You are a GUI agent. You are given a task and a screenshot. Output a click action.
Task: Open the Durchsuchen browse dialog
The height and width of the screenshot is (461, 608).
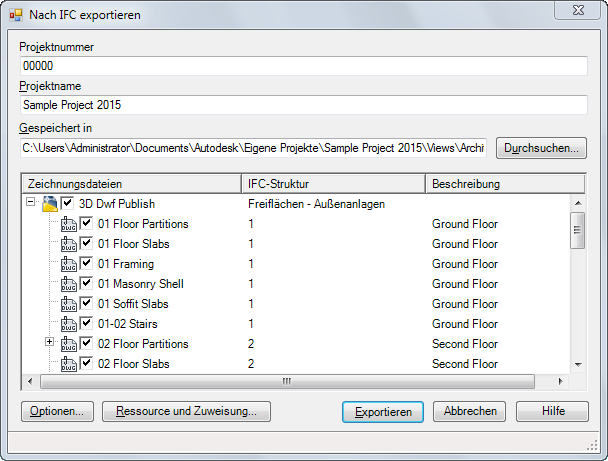point(541,148)
